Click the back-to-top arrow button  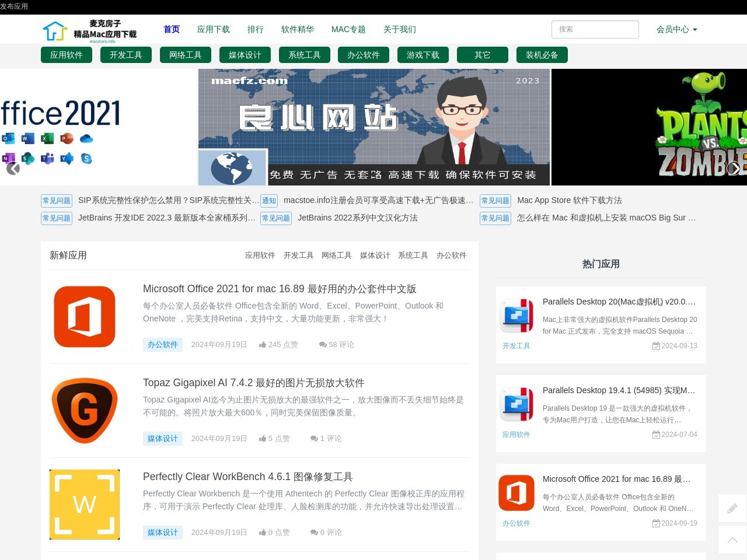click(x=732, y=540)
